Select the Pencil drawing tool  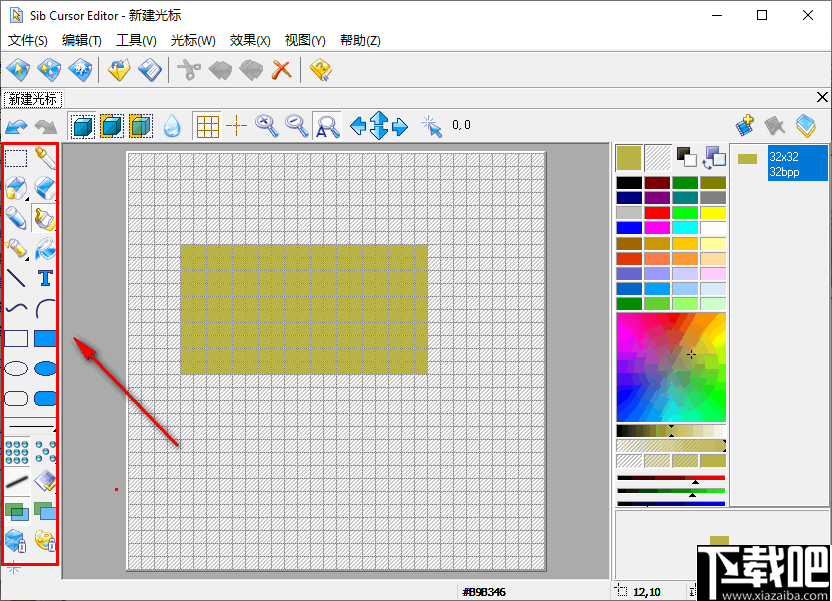pos(15,217)
